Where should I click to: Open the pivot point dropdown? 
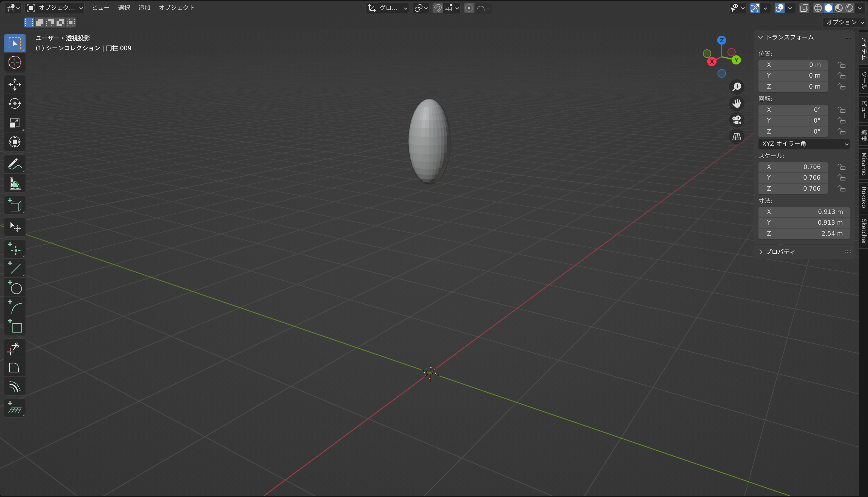pos(421,8)
